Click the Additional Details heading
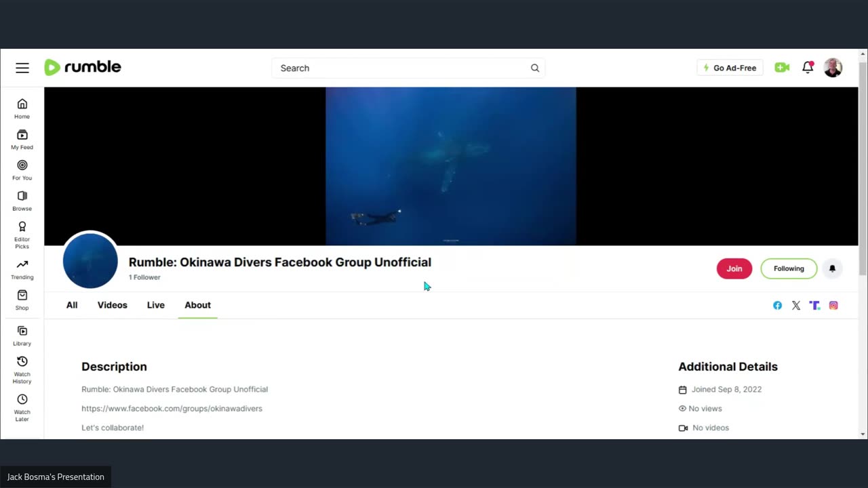 [728, 367]
